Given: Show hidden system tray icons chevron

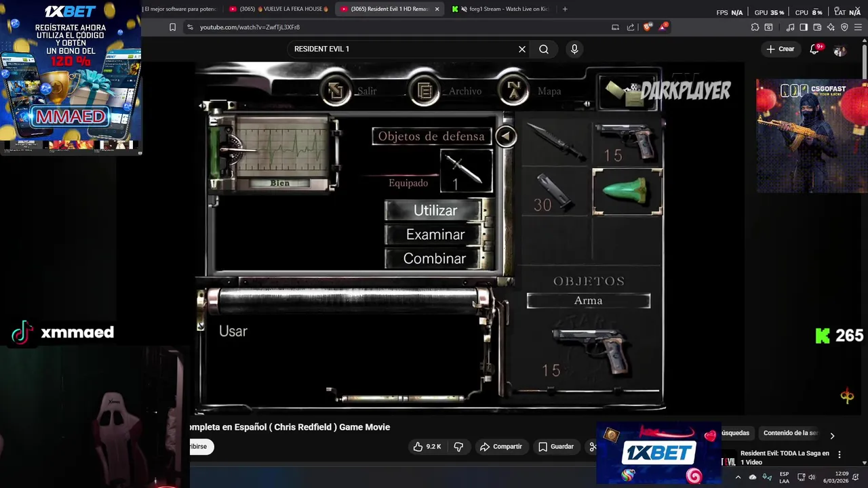Looking at the screenshot, I should coord(738,477).
